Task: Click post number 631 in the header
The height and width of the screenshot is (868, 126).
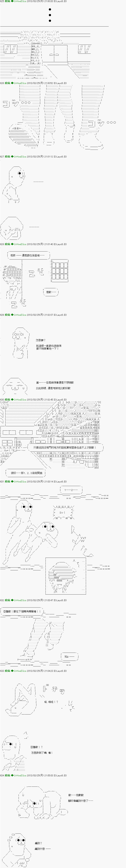Action: tap(2, 481)
